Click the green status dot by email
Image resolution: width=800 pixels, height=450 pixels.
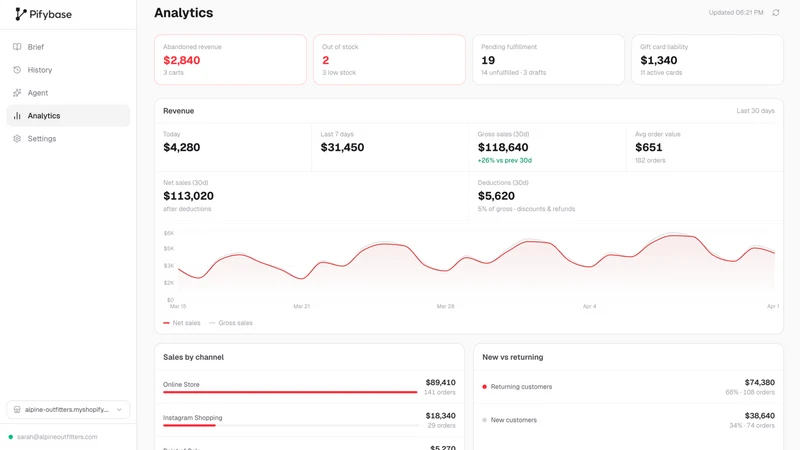[x=11, y=437]
